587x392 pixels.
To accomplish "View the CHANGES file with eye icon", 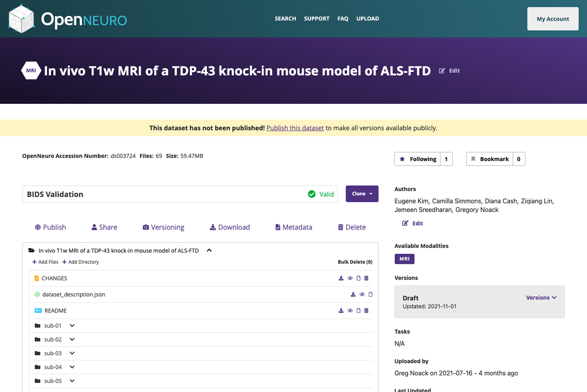I will [x=350, y=278].
